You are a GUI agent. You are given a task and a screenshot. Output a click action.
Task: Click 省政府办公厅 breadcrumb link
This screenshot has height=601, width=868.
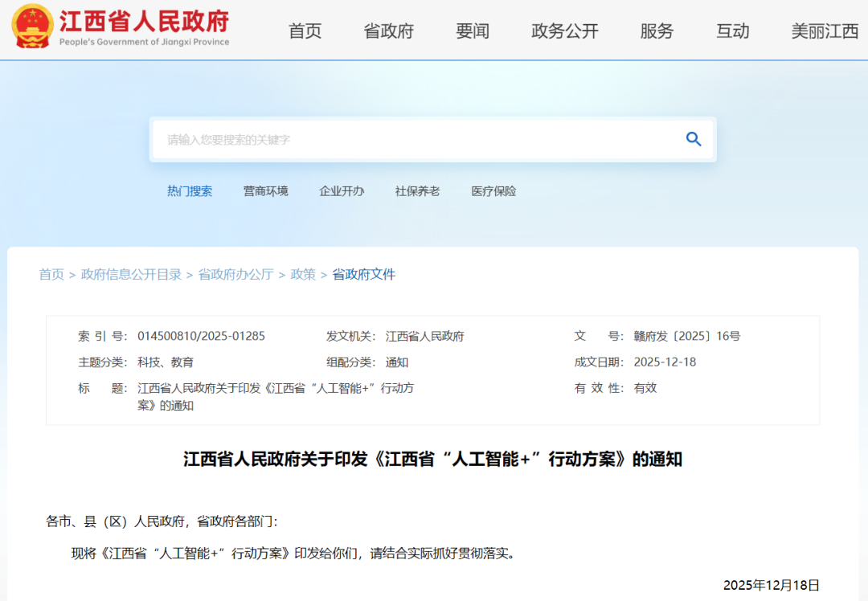tap(235, 274)
